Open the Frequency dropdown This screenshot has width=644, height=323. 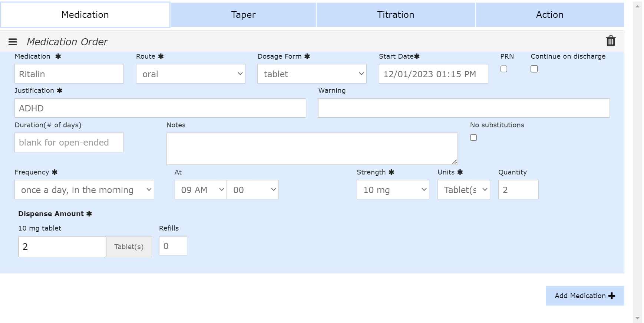[84, 190]
